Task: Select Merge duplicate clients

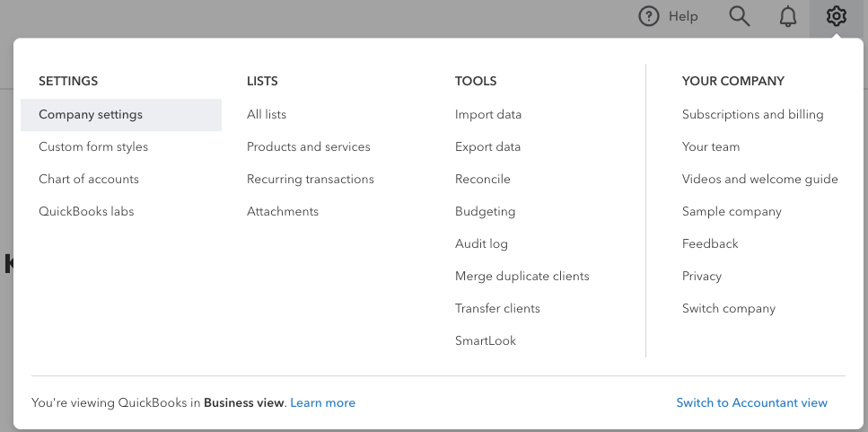Action: click(x=522, y=276)
